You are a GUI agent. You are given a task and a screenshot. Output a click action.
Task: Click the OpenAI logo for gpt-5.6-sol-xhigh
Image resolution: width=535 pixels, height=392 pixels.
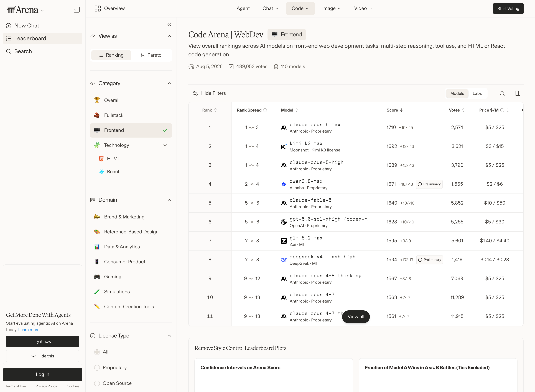click(284, 222)
